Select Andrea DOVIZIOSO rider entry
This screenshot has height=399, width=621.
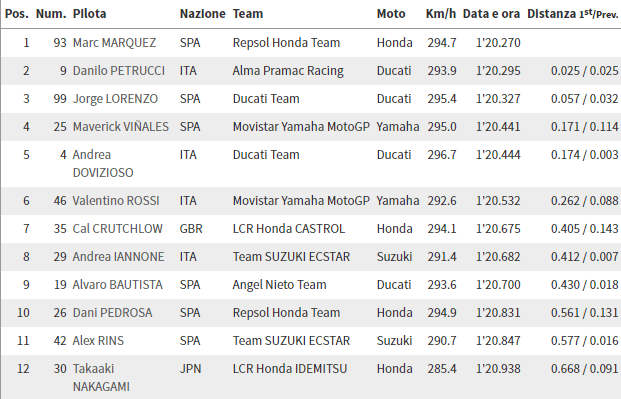[103, 164]
